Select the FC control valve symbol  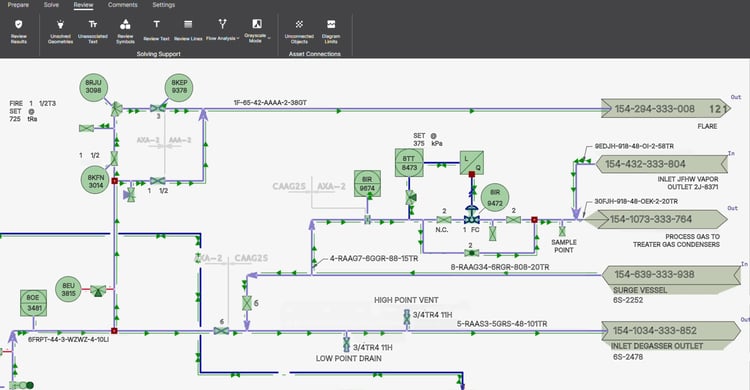coord(472,214)
